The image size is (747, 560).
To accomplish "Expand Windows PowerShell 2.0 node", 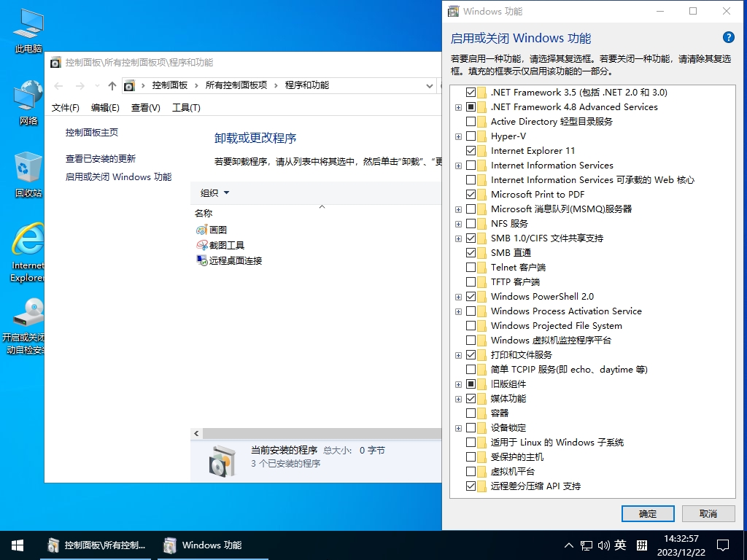I will pos(458,297).
